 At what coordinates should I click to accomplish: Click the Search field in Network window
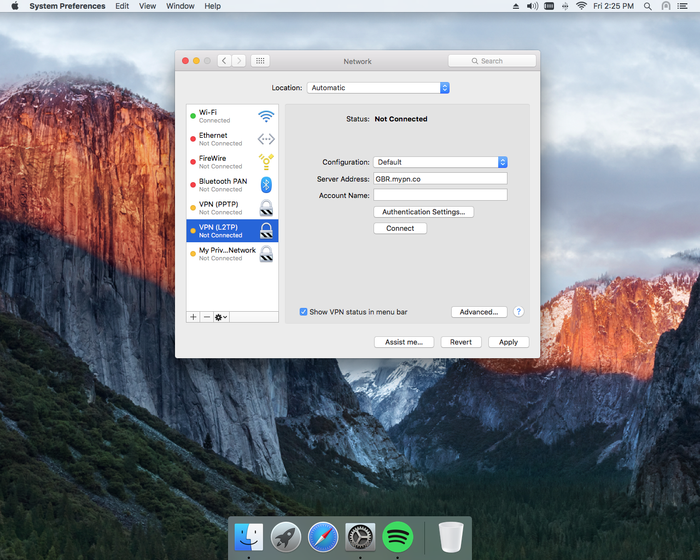point(492,61)
